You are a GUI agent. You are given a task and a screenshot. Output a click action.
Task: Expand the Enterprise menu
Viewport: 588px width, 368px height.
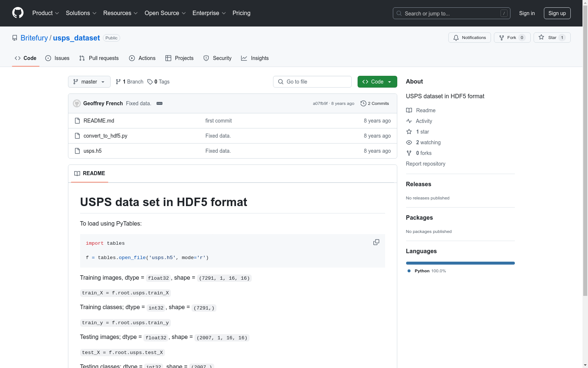point(209,13)
